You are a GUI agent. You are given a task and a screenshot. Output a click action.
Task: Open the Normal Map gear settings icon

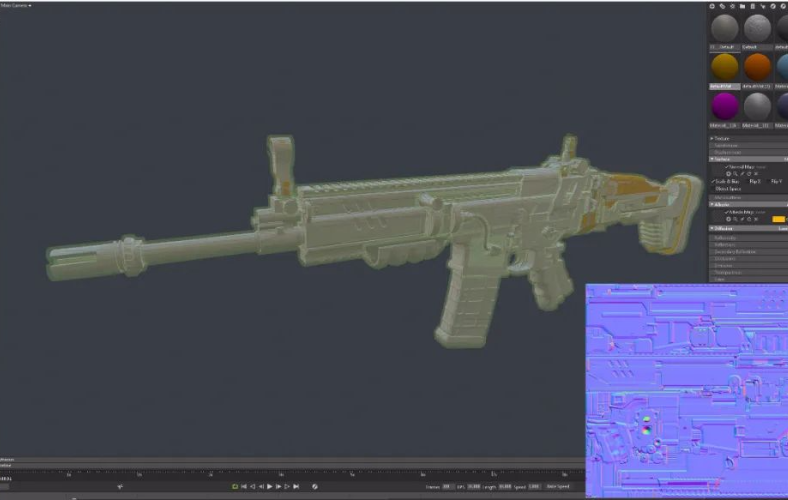728,174
